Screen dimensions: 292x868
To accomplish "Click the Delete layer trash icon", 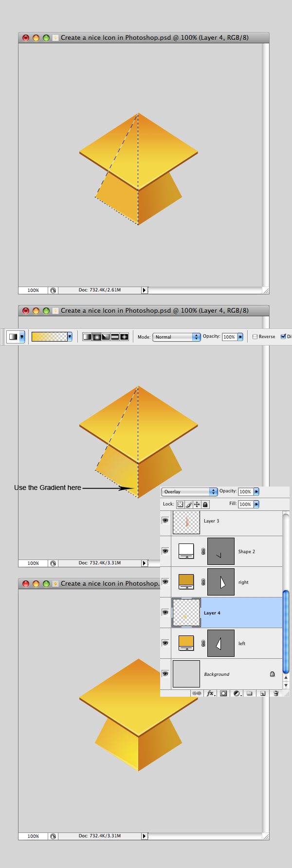I will pyautogui.click(x=276, y=693).
